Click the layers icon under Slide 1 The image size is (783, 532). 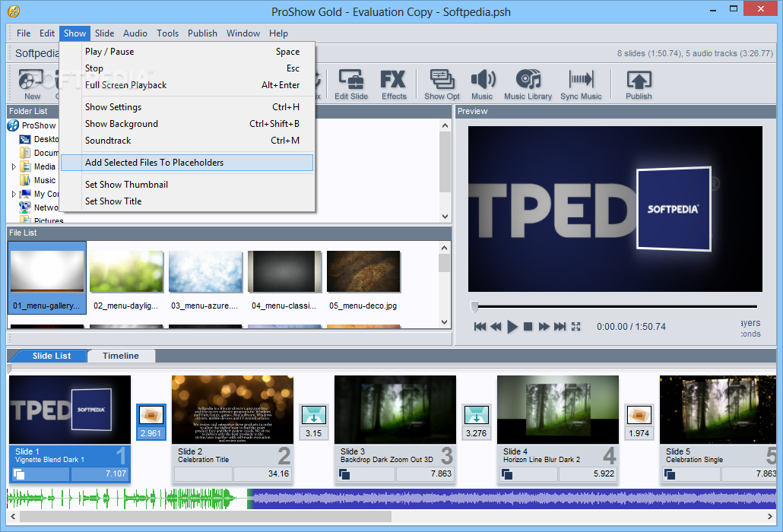point(19,474)
